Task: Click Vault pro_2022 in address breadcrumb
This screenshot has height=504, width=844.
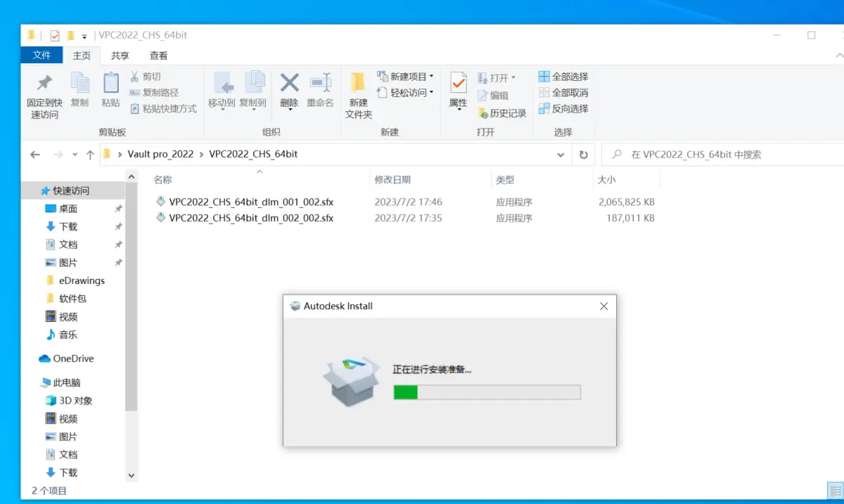Action: pyautogui.click(x=160, y=154)
